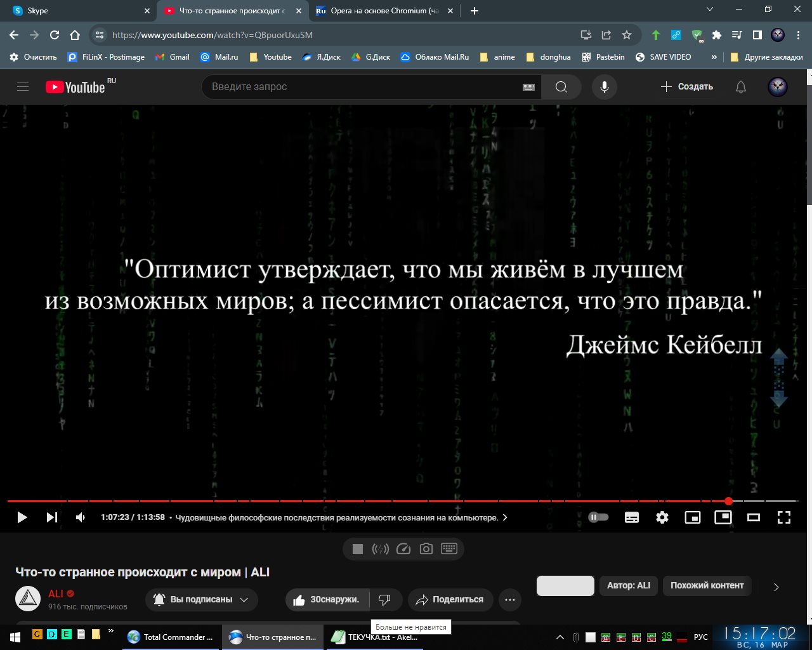812x650 pixels.
Task: Toggle the autoplay switch
Action: click(598, 517)
